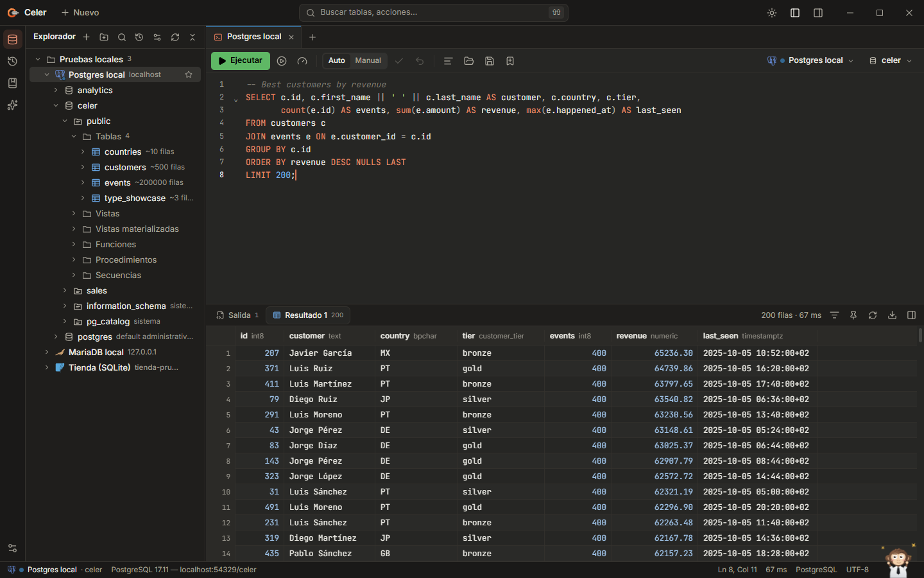Viewport: 924px width, 578px height.
Task: Open settings sliders icon at sidebar bottom
Action: (x=12, y=548)
